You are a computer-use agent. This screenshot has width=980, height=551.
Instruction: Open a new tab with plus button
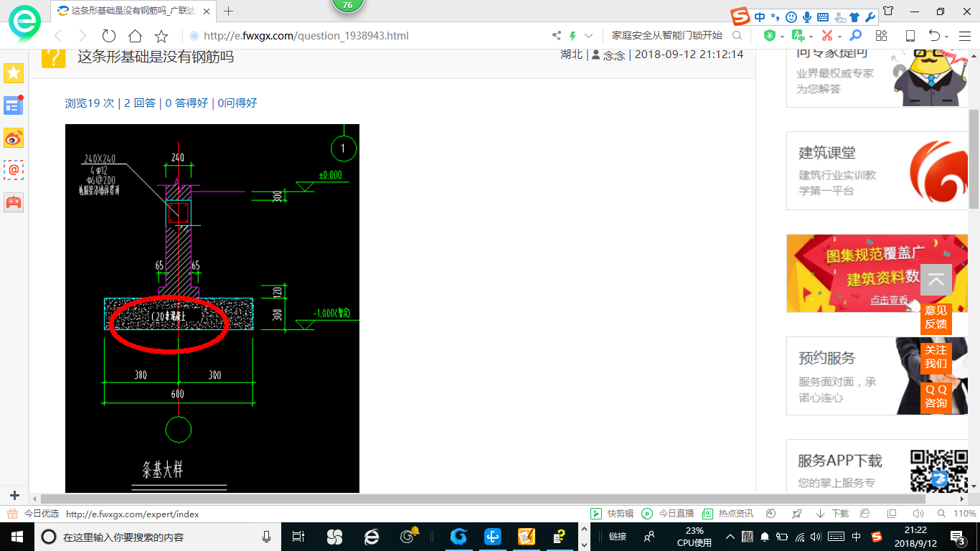point(229,11)
